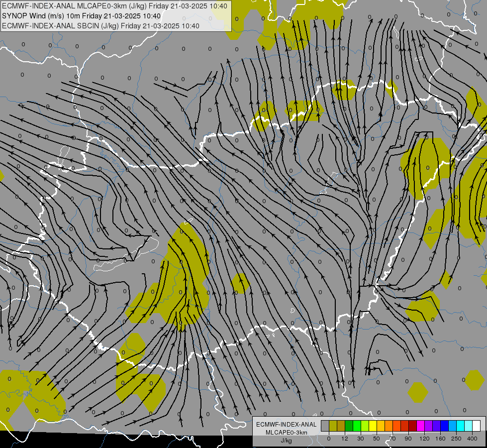Click the ECMWF-INDEX-ANAL MLCAPE0-3km title line
The height and width of the screenshot is (448, 487).
click(x=114, y=6)
